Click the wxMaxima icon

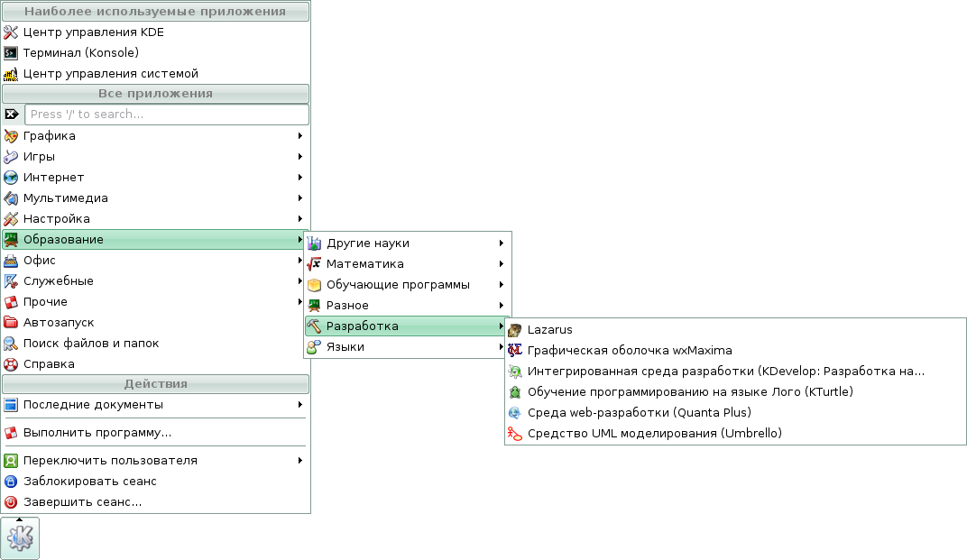pos(515,351)
